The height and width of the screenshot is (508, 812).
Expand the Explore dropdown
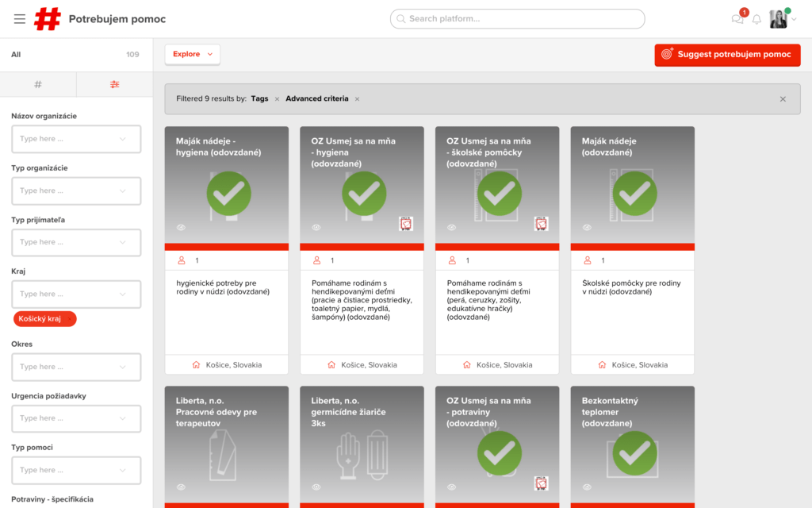[193, 54]
